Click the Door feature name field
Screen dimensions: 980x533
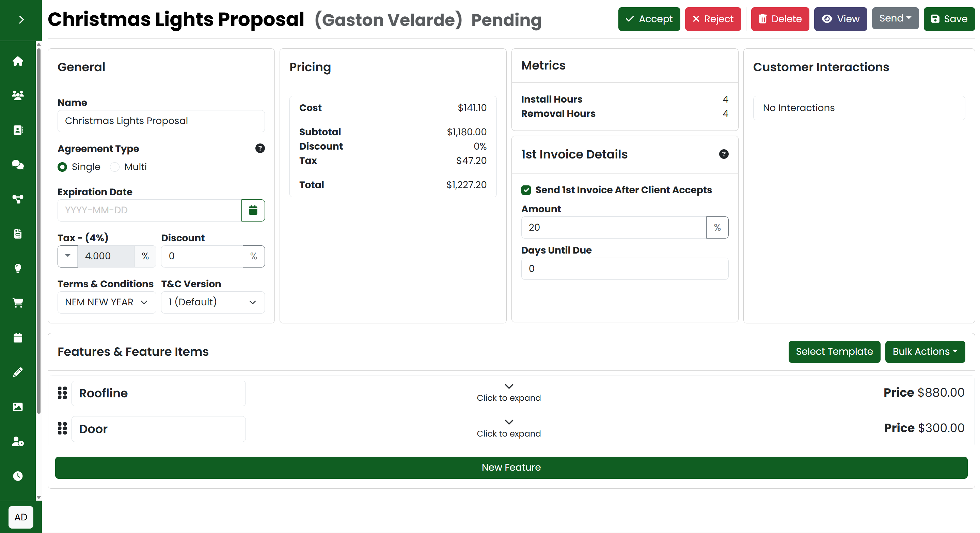coord(159,429)
